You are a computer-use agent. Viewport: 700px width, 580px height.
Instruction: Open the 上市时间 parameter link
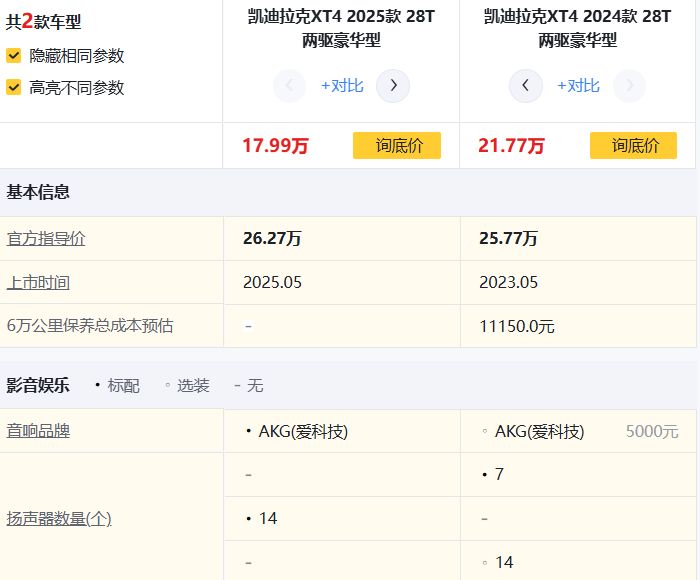click(38, 283)
